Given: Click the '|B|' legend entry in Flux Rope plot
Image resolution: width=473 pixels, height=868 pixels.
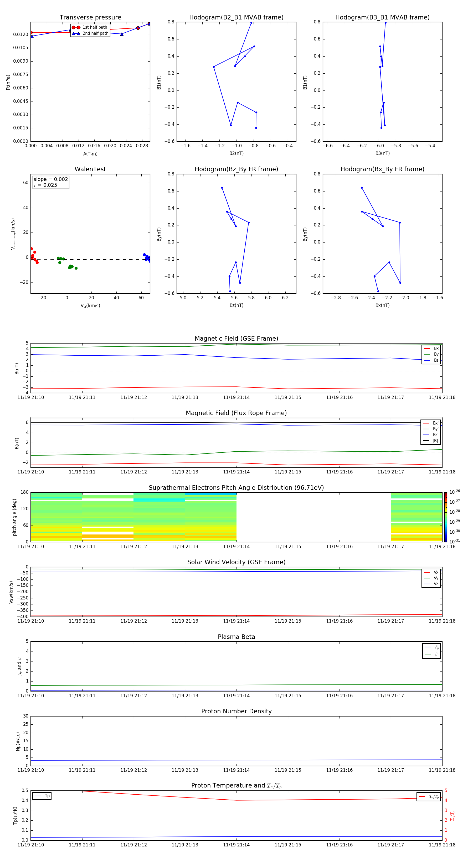Looking at the screenshot, I should click(431, 441).
